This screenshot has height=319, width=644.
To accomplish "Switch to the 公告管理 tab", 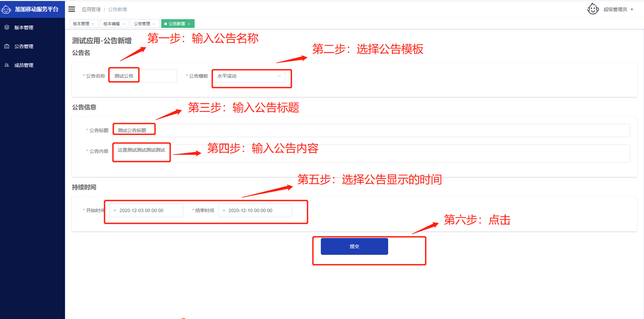I will [x=142, y=24].
